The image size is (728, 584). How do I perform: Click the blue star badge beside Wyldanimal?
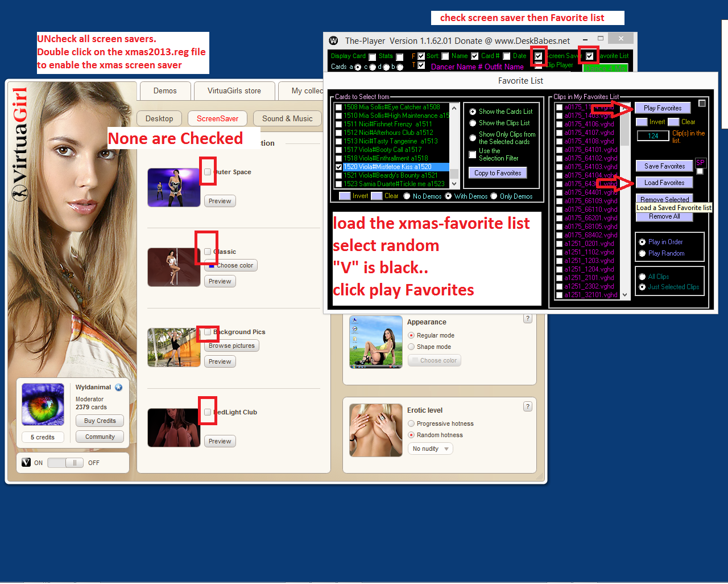[119, 387]
